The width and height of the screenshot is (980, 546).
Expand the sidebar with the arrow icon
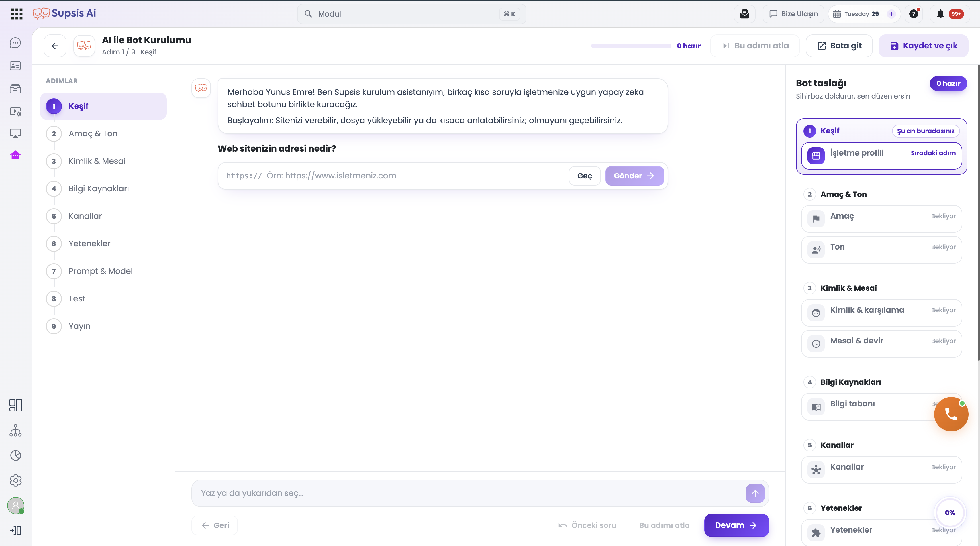[x=15, y=531]
